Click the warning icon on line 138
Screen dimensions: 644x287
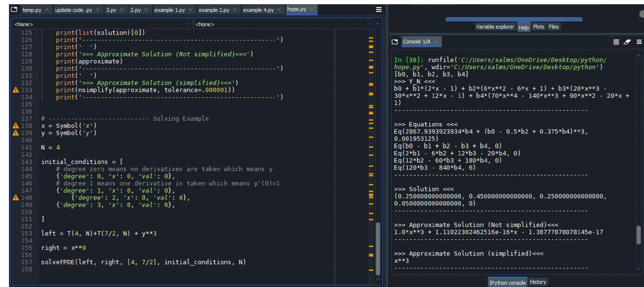(x=16, y=126)
